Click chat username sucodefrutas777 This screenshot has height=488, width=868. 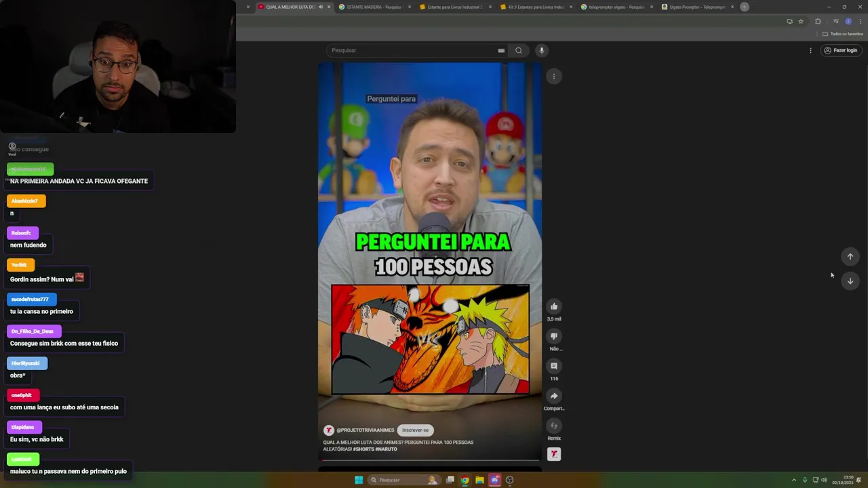(30, 299)
